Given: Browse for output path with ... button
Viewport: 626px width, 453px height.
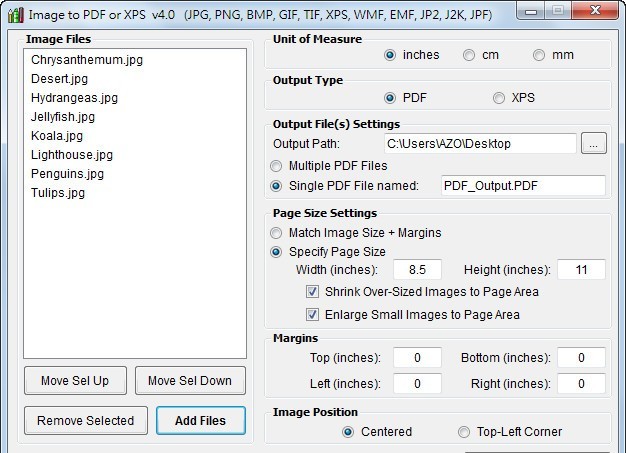Looking at the screenshot, I should 593,144.
